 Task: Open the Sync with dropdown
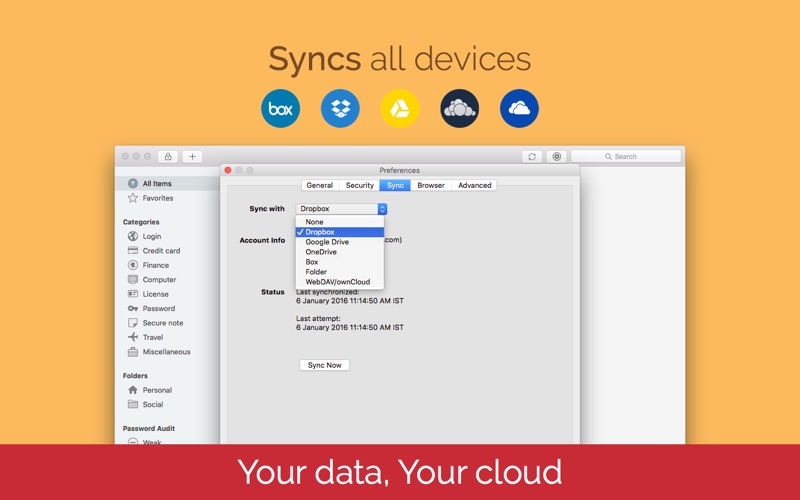coord(341,209)
